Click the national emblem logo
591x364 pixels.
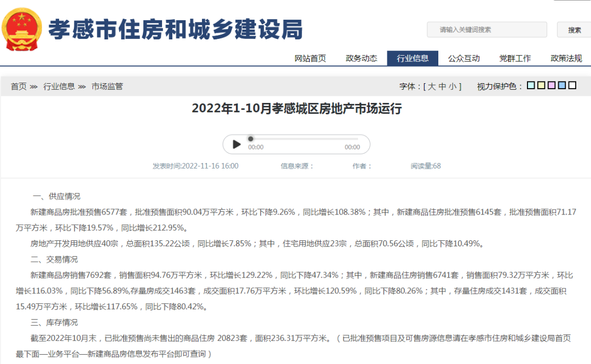(22, 30)
